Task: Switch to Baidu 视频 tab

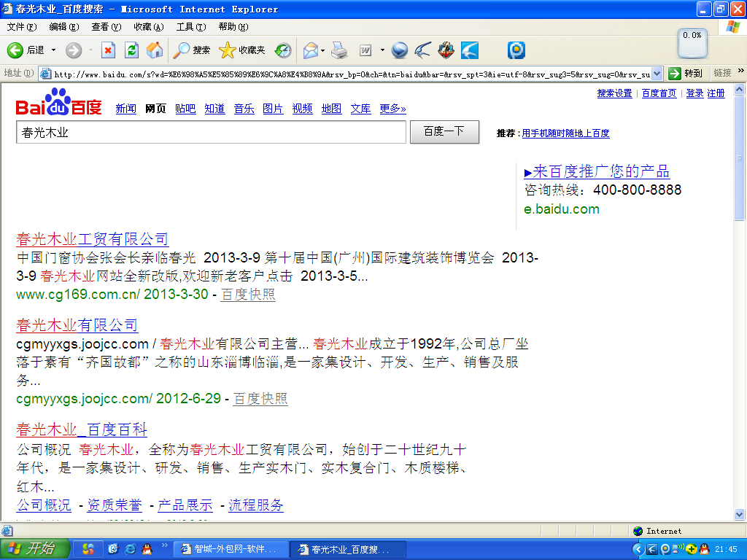Action: click(x=303, y=109)
